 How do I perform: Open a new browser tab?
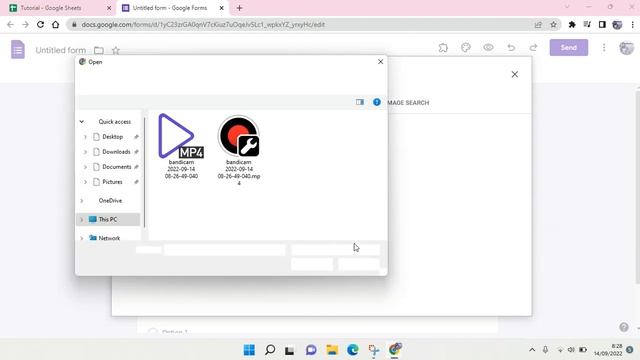[x=240, y=8]
